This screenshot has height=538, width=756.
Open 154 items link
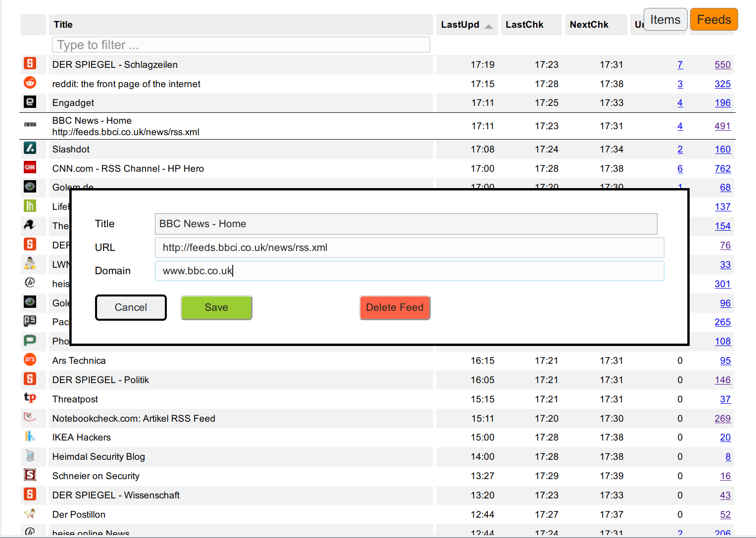(722, 226)
